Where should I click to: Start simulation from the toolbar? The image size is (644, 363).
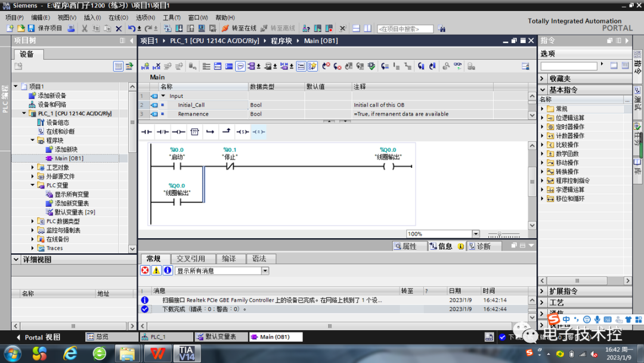pos(202,29)
